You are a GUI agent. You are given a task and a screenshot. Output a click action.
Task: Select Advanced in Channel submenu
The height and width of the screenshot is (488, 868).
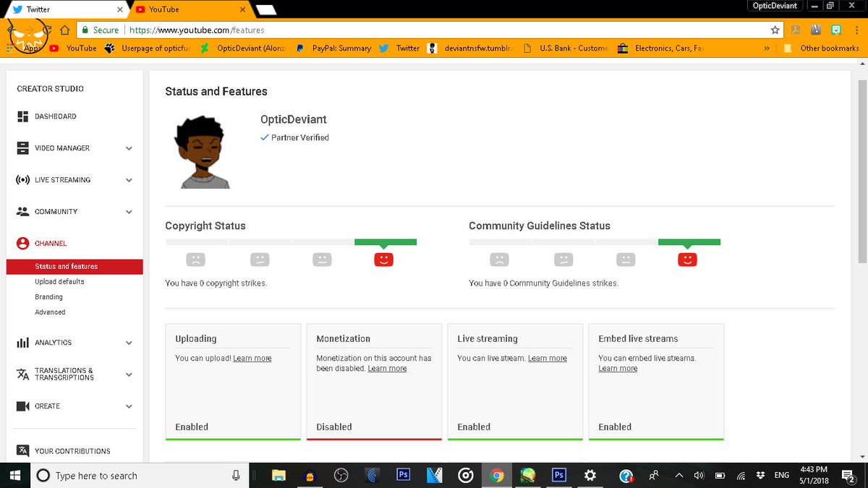click(50, 312)
